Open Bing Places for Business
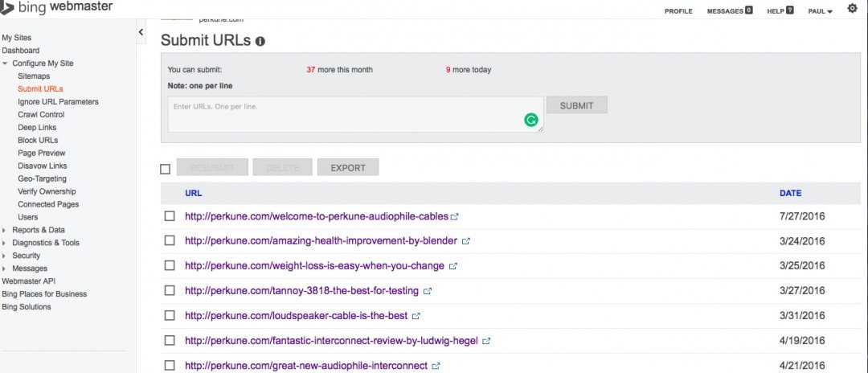The width and height of the screenshot is (868, 373). (x=44, y=294)
